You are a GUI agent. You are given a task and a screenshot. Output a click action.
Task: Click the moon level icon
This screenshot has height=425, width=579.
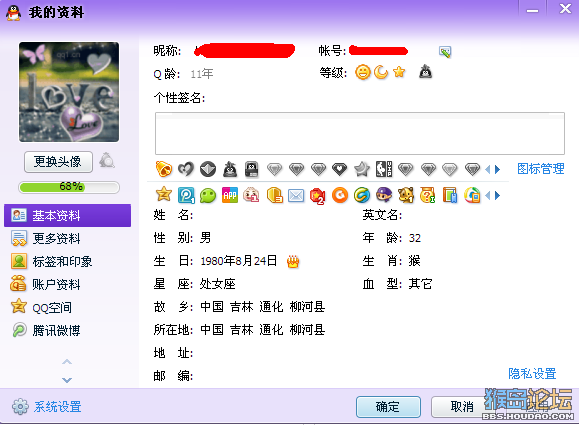point(381,72)
